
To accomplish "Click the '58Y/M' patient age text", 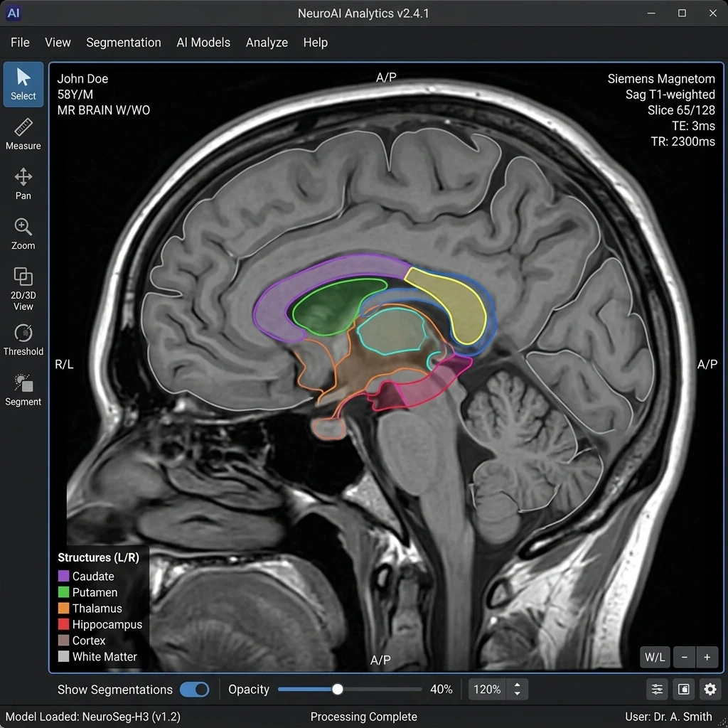I will (75, 95).
